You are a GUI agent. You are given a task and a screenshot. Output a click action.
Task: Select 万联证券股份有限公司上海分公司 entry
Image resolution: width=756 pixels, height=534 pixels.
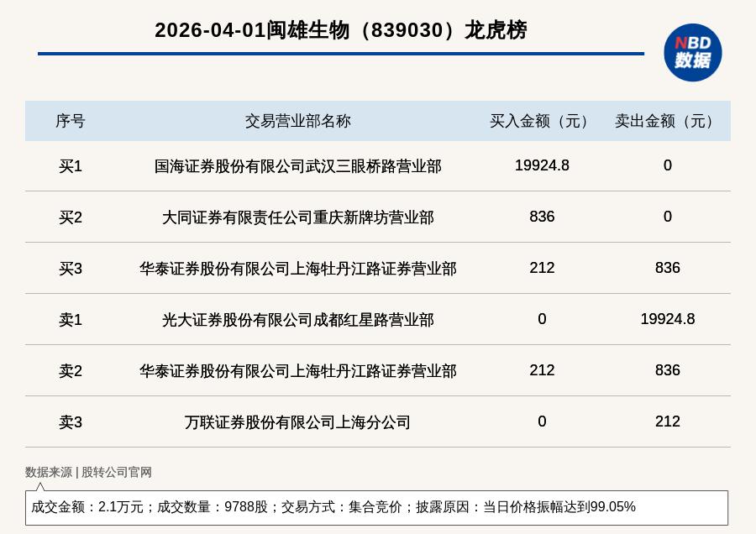coord(297,422)
